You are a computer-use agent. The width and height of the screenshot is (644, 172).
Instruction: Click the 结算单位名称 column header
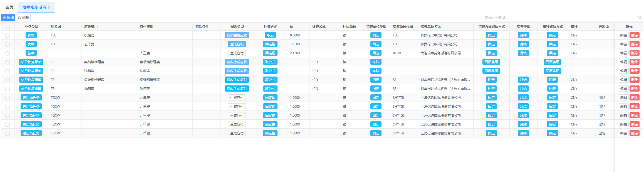tap(430, 27)
